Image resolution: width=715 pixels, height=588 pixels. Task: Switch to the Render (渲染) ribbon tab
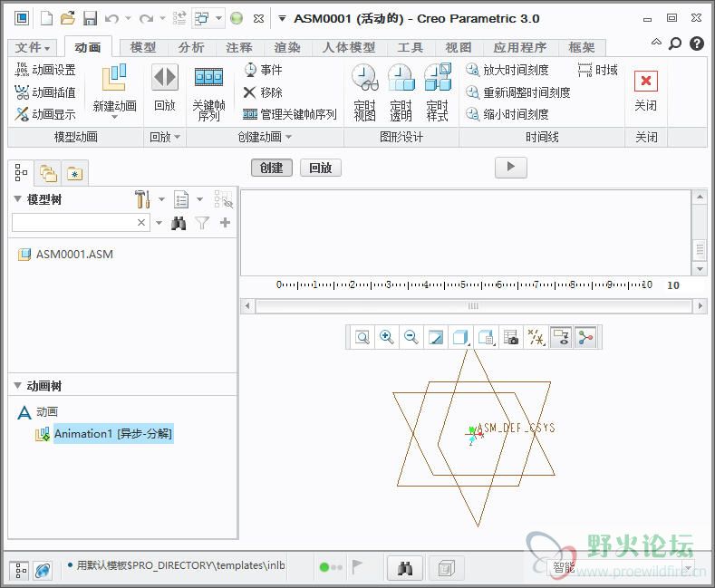287,47
